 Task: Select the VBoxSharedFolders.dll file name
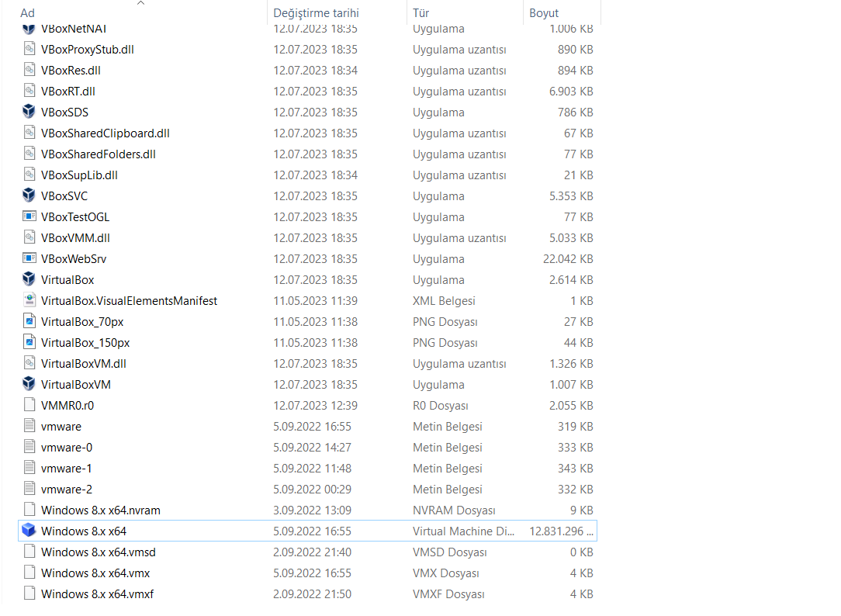click(99, 154)
